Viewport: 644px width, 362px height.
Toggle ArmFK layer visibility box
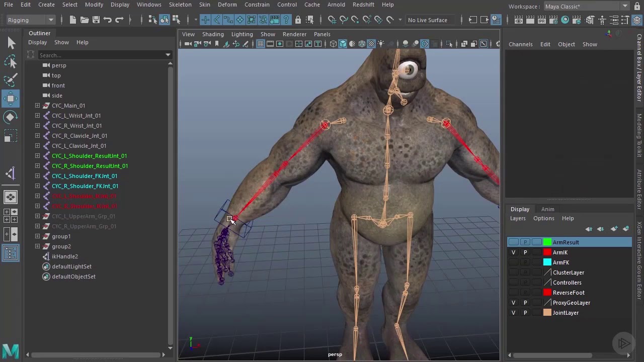[x=513, y=262]
